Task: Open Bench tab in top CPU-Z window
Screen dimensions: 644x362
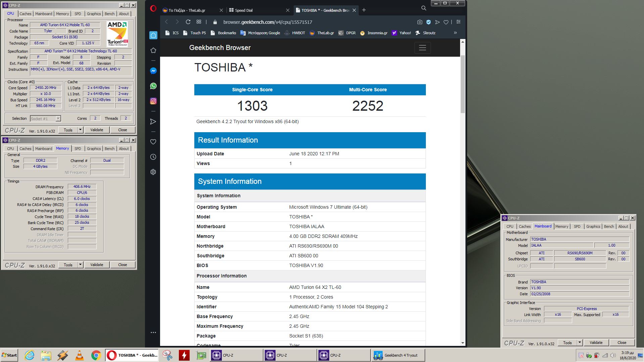Action: [109, 14]
